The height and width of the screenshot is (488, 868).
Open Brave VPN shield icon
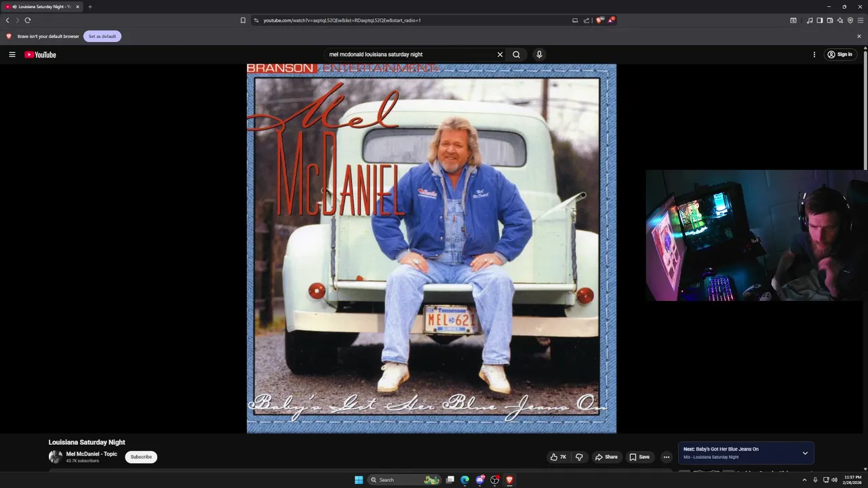pyautogui.click(x=850, y=20)
